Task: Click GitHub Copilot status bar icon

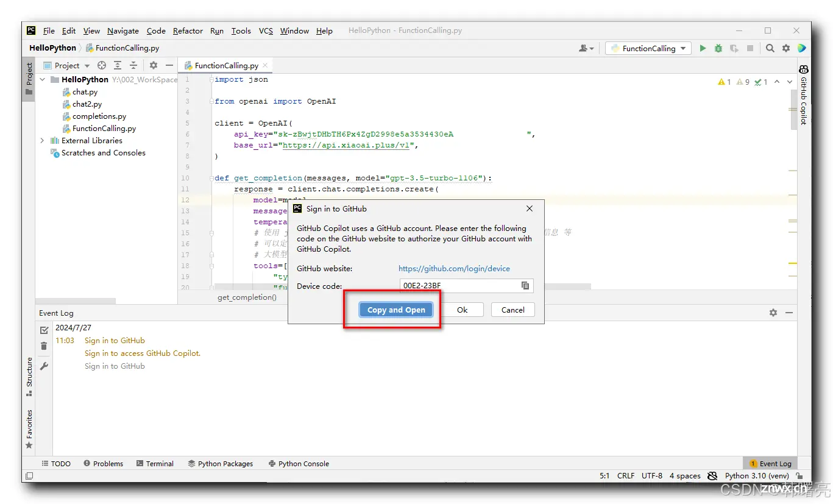Action: [712, 476]
